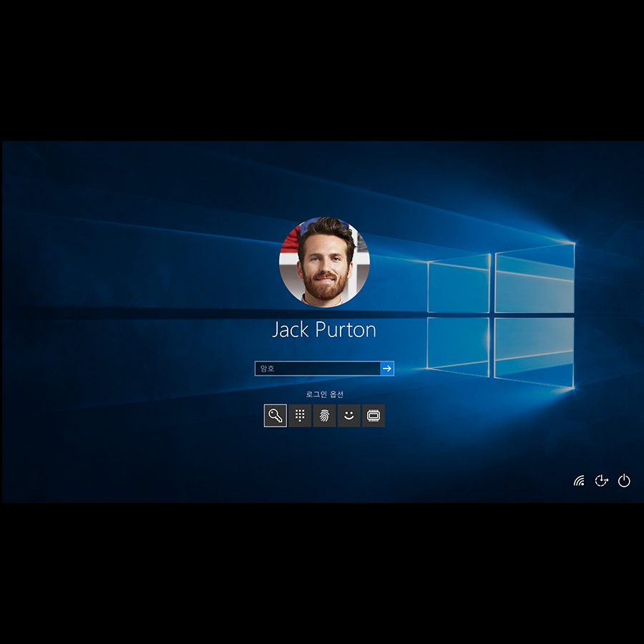Choose the PIN keypad sign-in option

coord(300,416)
